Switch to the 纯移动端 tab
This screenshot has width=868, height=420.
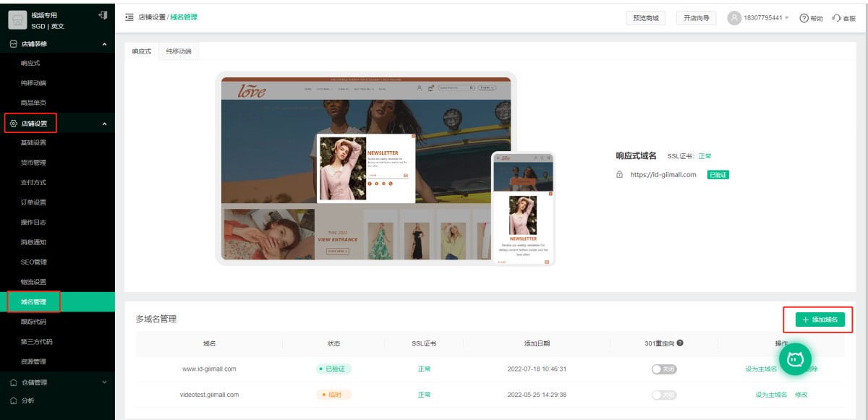[x=179, y=51]
